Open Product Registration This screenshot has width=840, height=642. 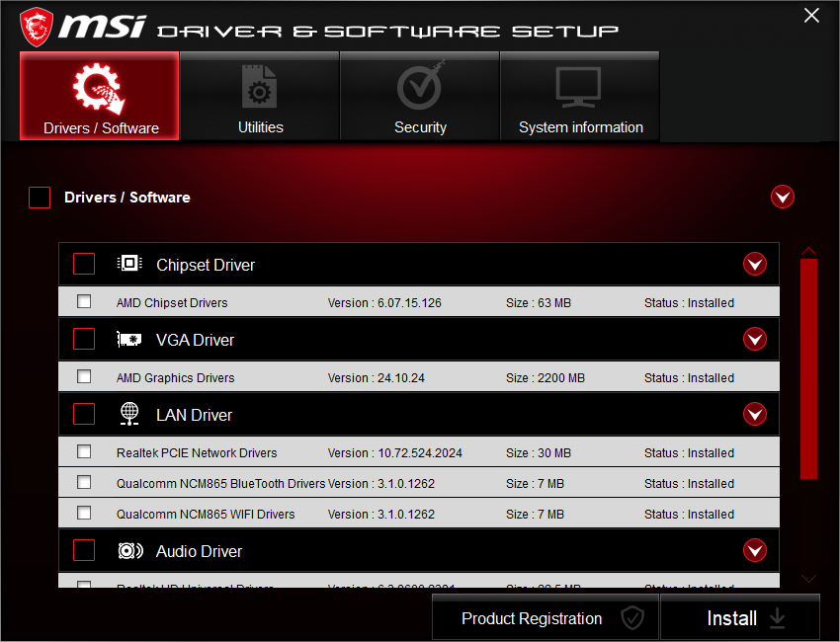pyautogui.click(x=546, y=617)
